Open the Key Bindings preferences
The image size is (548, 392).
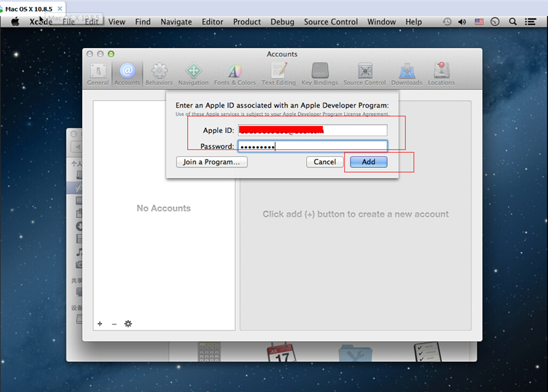pyautogui.click(x=320, y=74)
